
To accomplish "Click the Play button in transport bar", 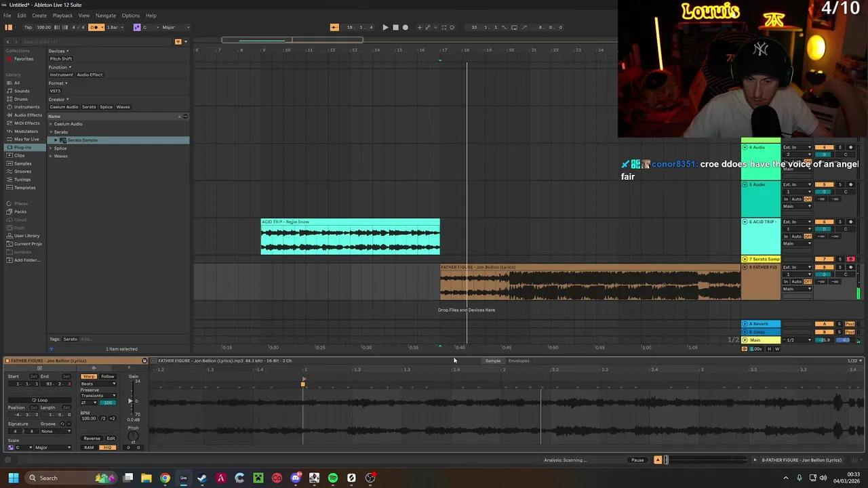I will (x=385, y=27).
